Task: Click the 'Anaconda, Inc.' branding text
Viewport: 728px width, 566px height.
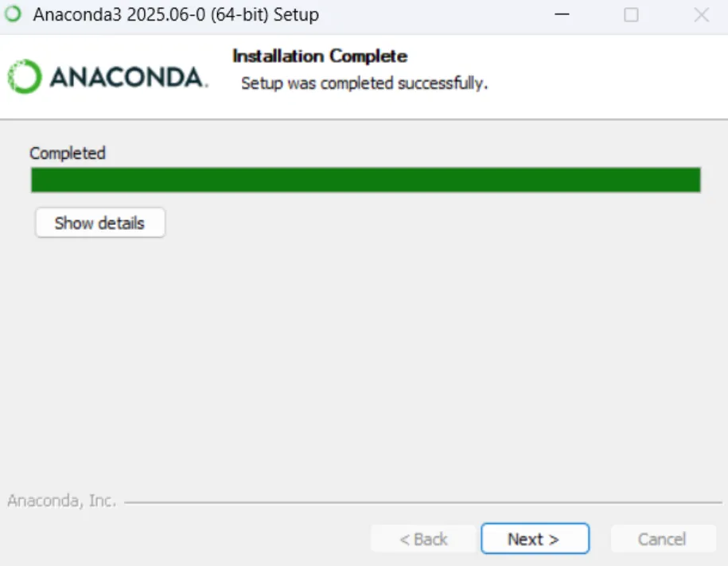Action: [62, 501]
